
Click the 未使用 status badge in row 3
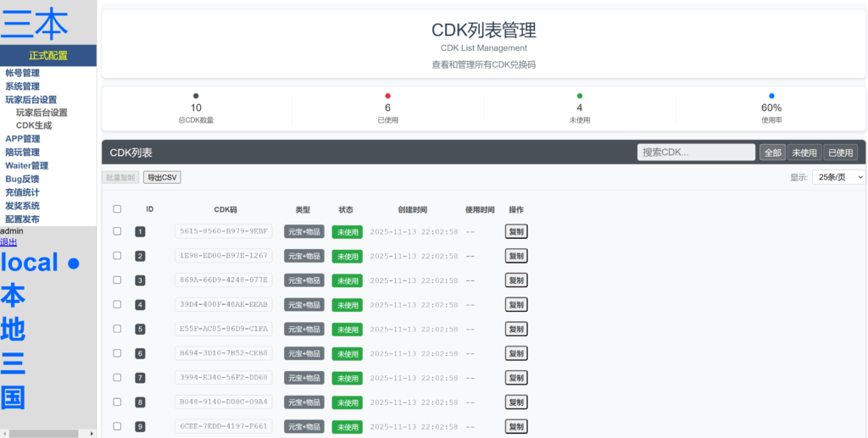[347, 280]
